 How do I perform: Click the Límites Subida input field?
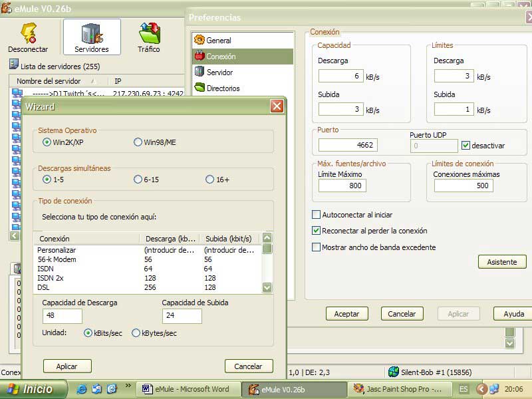(454, 109)
